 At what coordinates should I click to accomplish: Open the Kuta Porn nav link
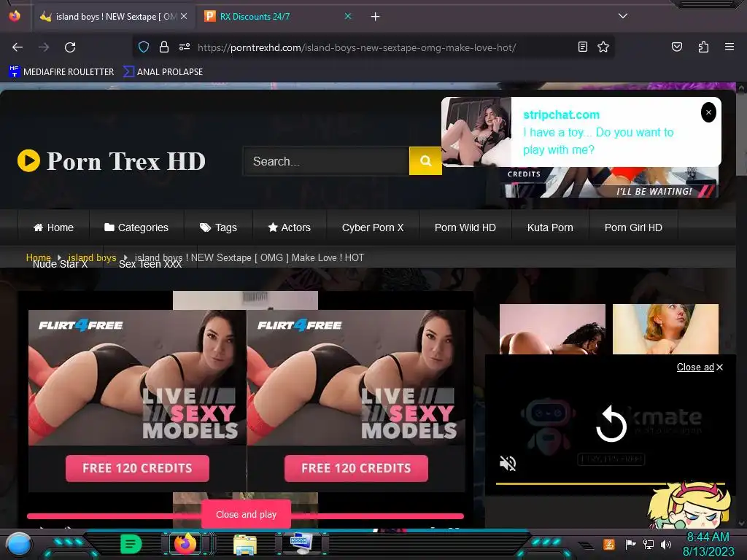(x=550, y=227)
